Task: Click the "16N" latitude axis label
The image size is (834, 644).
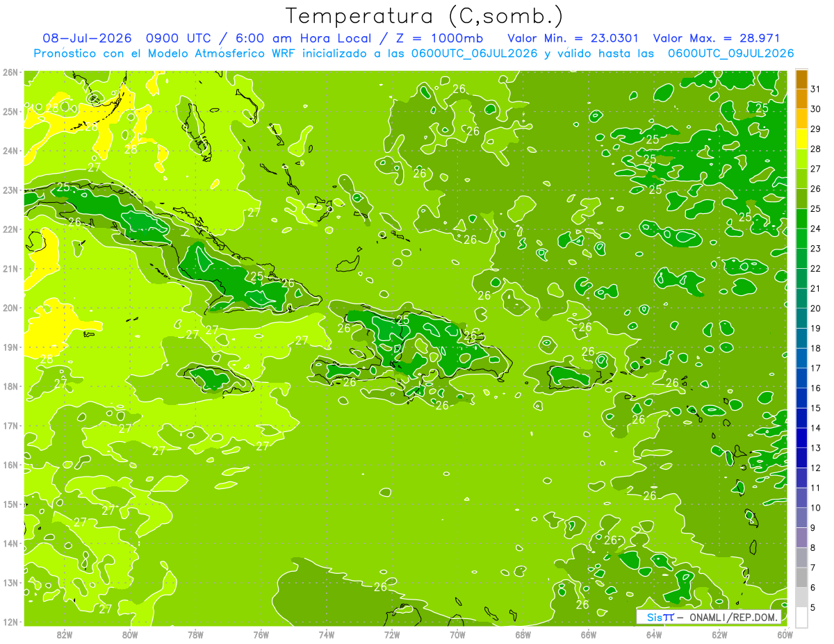Action: click(x=10, y=465)
